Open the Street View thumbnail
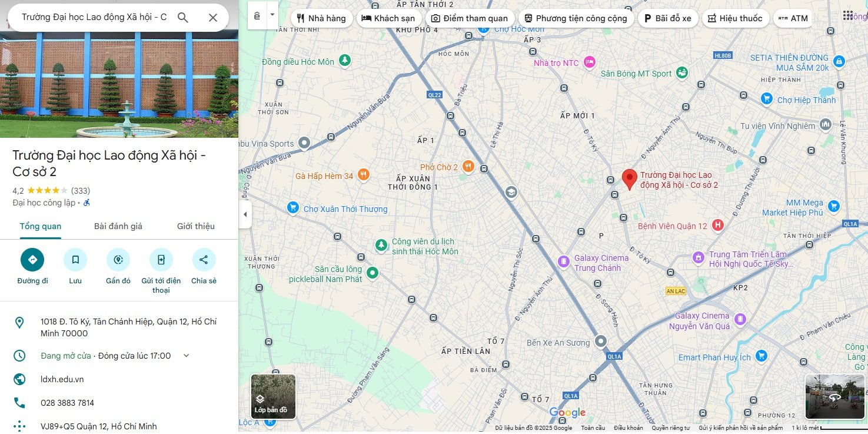This screenshot has height=434, width=868. pos(834,396)
